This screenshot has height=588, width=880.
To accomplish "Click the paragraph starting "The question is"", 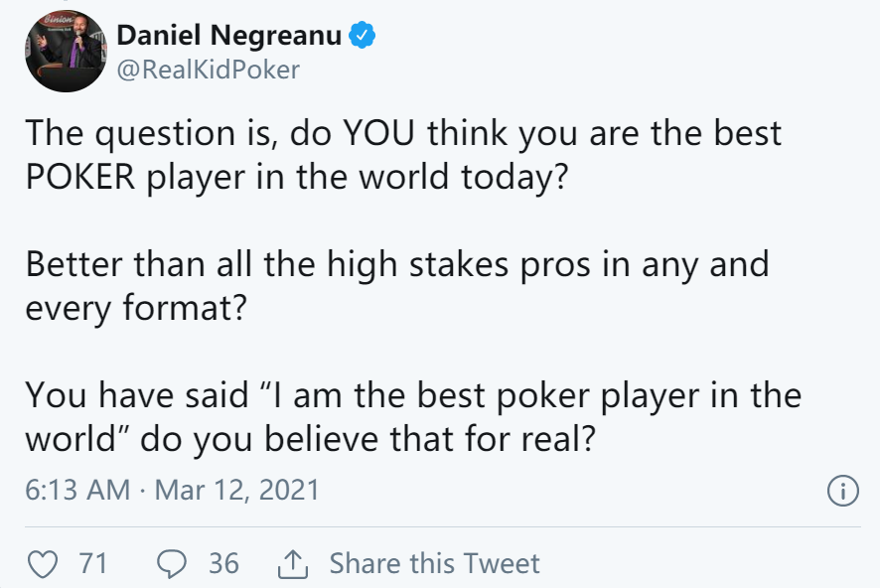I will (x=403, y=155).
